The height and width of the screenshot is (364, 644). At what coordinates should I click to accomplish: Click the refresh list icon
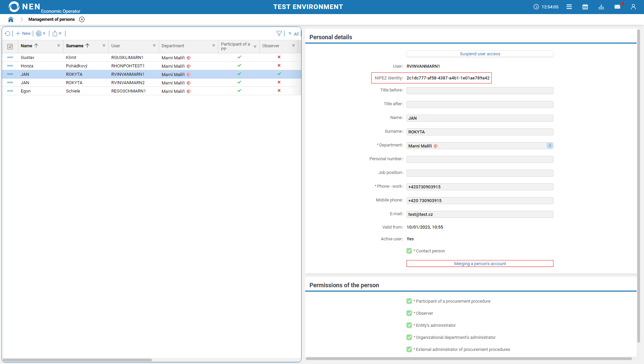point(8,34)
